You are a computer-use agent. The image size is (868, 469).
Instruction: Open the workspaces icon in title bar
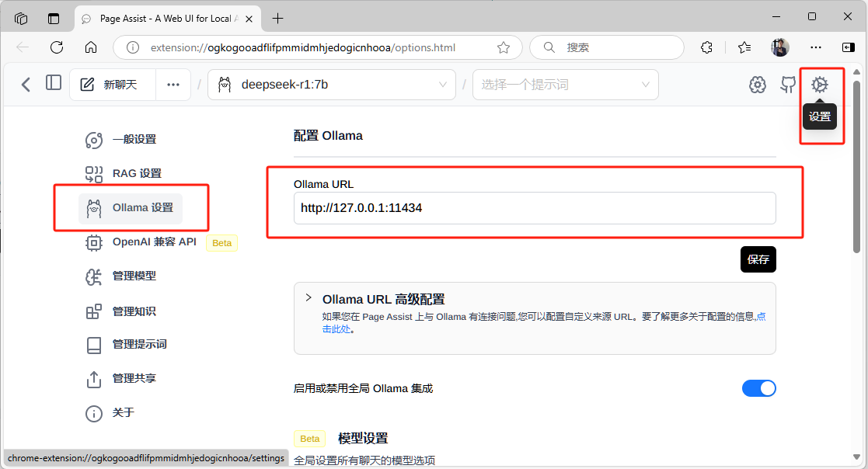click(x=21, y=19)
